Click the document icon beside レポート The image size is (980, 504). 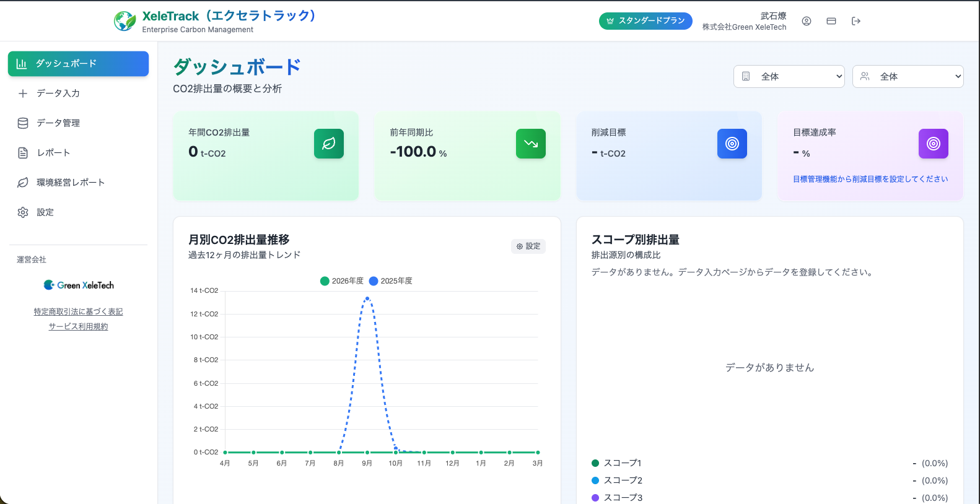click(23, 153)
